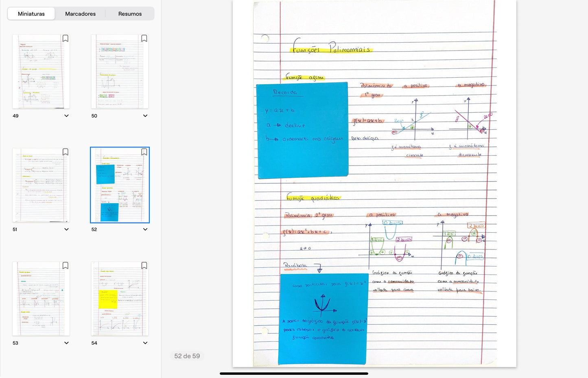
Task: Jump to page 54 with yellow note
Action: click(x=120, y=299)
